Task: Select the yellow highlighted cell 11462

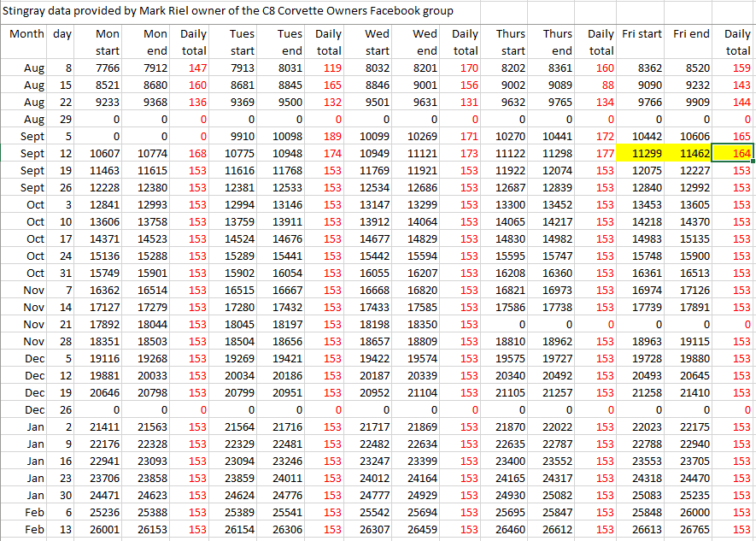Action: click(x=690, y=152)
